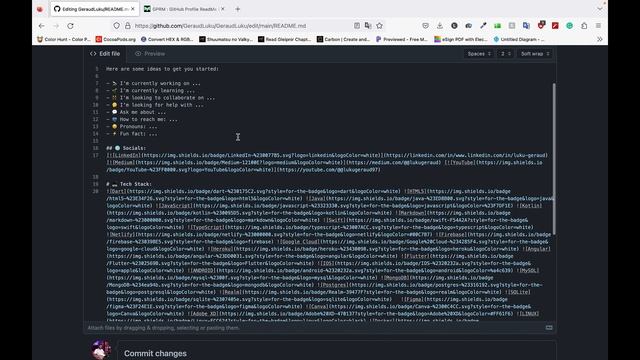The width and height of the screenshot is (640, 360).
Task: Open the Shuumatsu no Valky bookmark
Action: coord(226,39)
